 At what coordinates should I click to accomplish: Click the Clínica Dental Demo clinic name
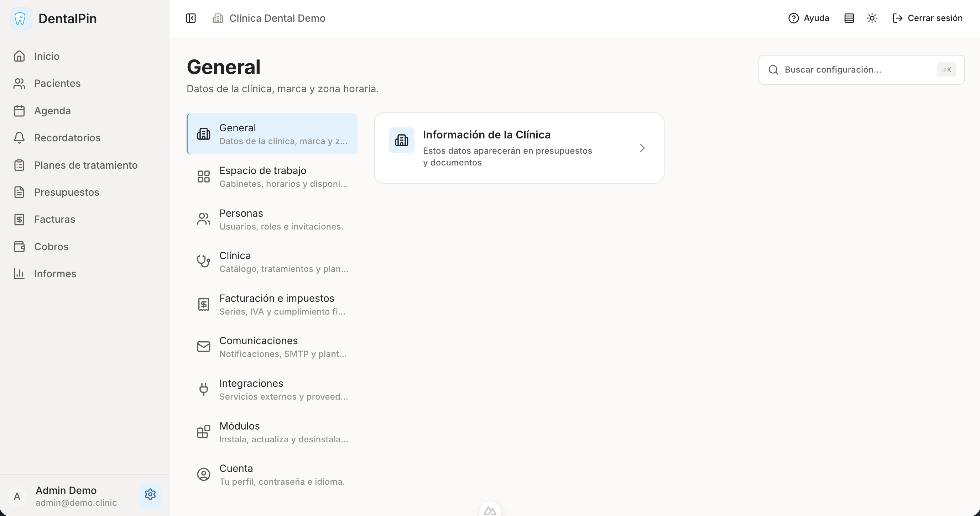tap(277, 18)
